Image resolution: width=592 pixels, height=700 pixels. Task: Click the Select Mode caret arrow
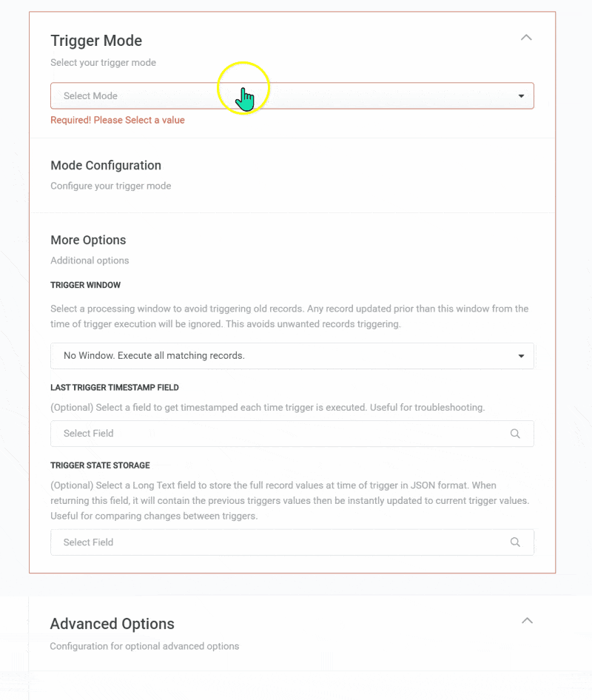tap(521, 96)
